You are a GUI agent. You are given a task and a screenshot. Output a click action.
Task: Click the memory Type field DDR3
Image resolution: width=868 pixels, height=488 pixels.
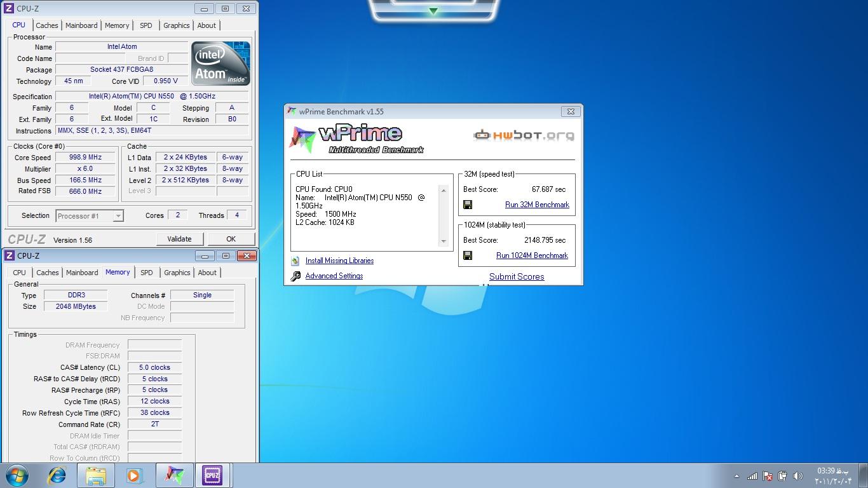(76, 295)
